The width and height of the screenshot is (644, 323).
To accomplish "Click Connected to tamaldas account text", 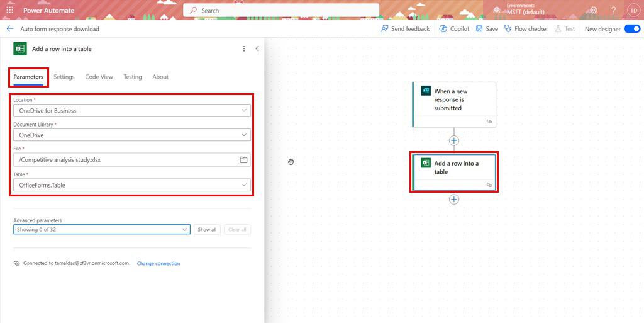I will pyautogui.click(x=77, y=263).
